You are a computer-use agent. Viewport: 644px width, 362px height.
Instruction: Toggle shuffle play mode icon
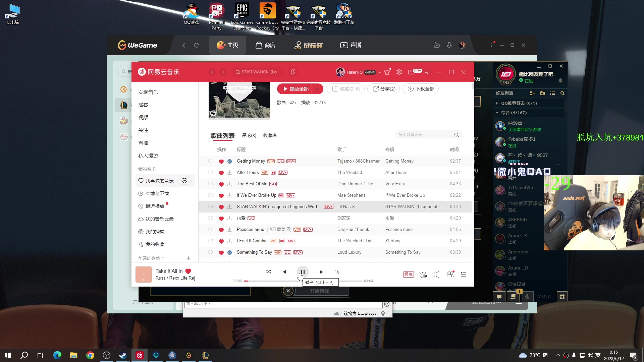(268, 272)
